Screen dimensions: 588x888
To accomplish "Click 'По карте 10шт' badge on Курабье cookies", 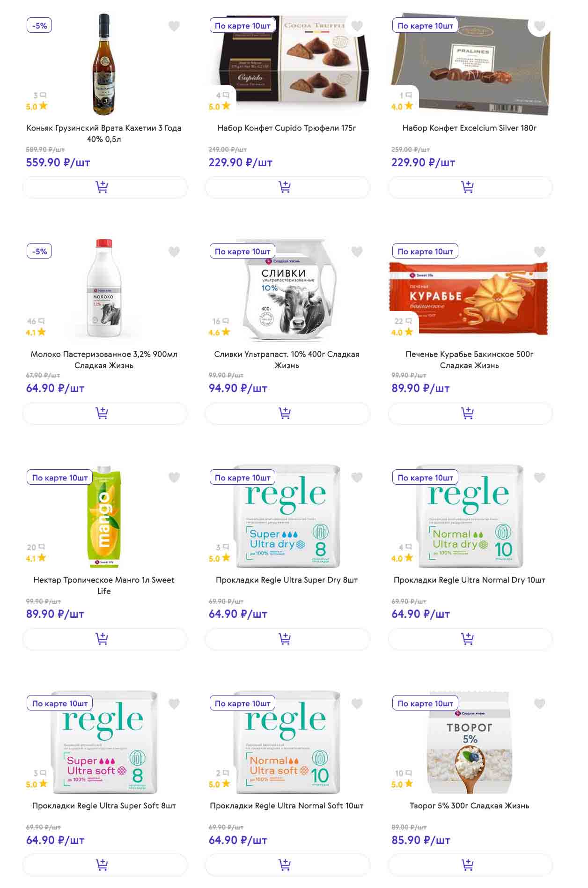I will pos(425,252).
